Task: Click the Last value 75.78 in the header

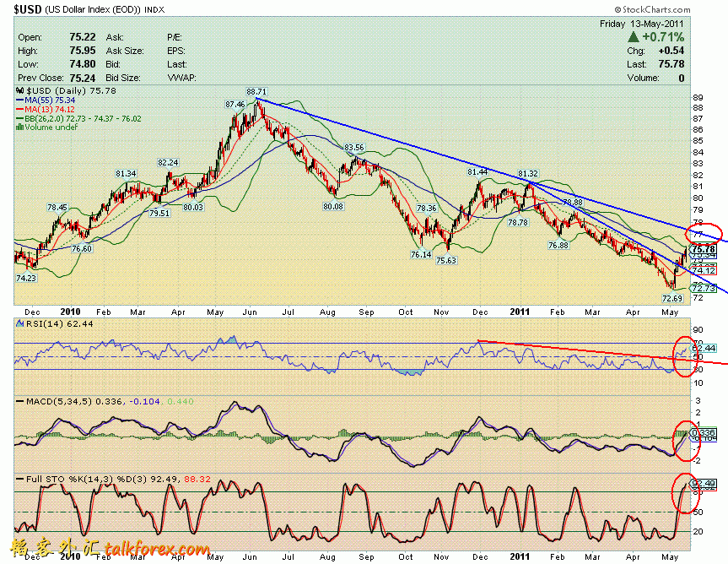Action: coord(671,64)
